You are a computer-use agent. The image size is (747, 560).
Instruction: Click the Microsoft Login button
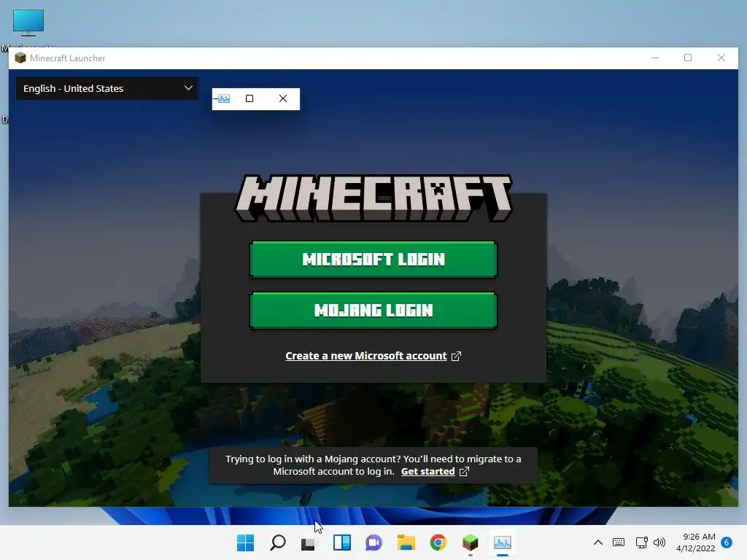373,259
